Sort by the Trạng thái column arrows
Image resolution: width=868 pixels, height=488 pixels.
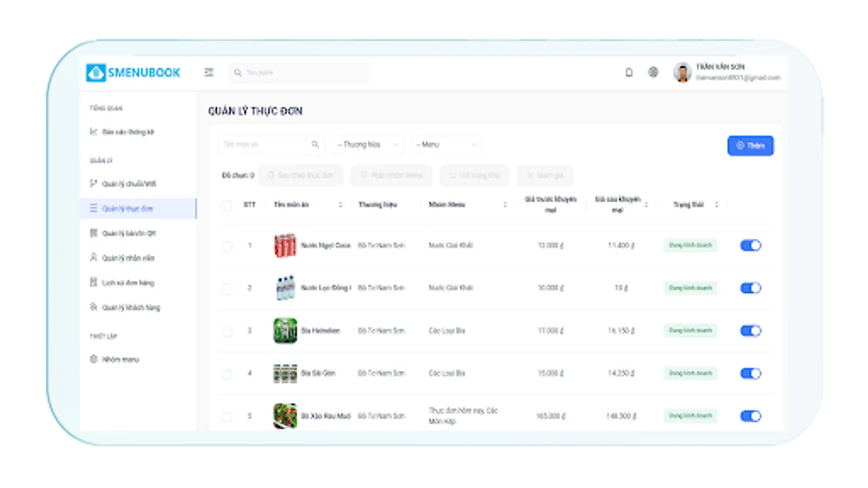click(x=717, y=204)
